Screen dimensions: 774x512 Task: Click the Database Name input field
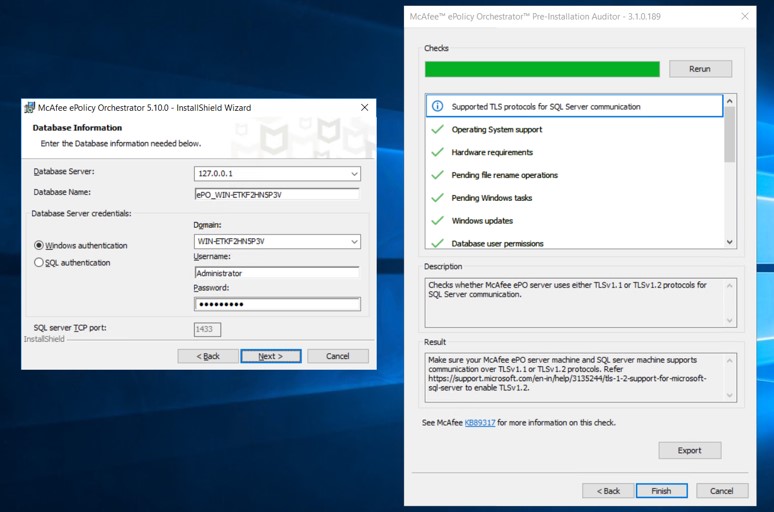(x=277, y=195)
